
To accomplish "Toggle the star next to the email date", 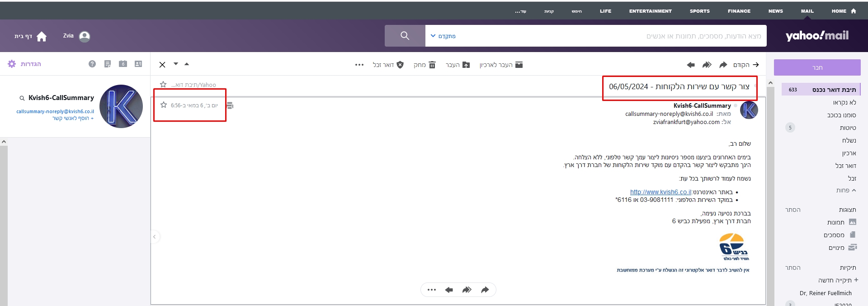I will (x=164, y=105).
